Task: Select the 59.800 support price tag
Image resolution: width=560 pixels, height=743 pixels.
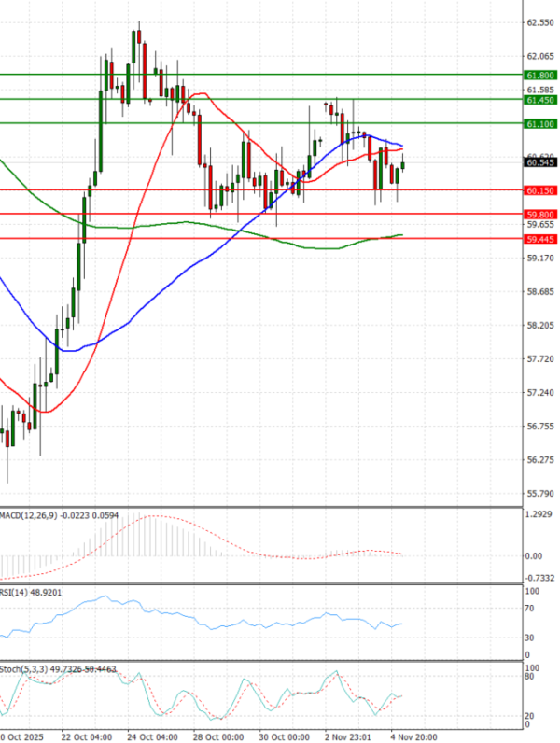Action: tap(540, 214)
